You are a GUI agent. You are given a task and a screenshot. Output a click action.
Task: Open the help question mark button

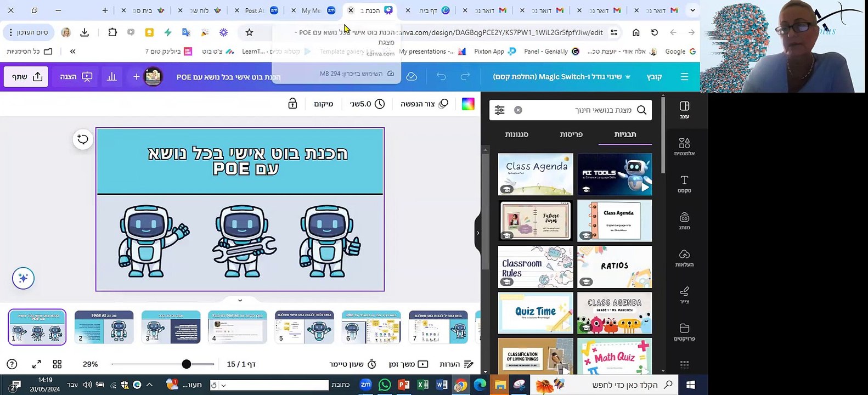tap(12, 364)
